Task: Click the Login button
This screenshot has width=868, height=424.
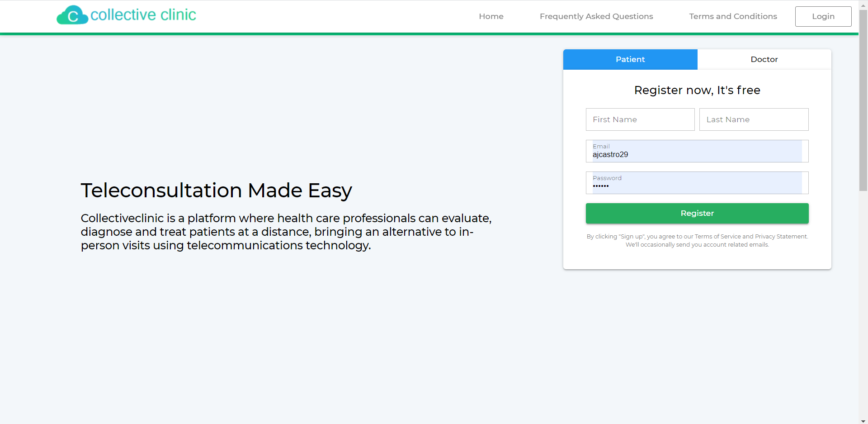Action: click(823, 16)
